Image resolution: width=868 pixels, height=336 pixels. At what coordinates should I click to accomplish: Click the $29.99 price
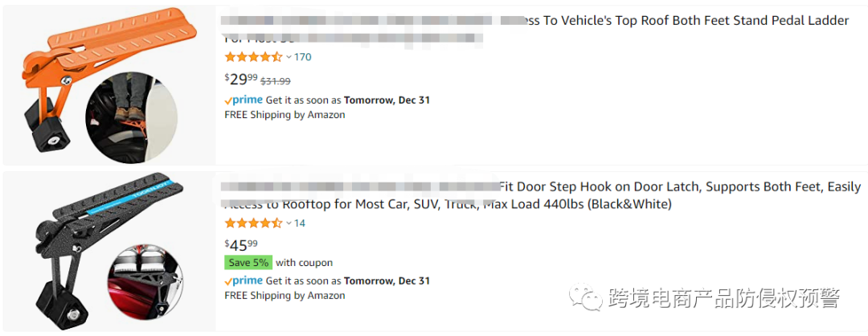point(241,79)
